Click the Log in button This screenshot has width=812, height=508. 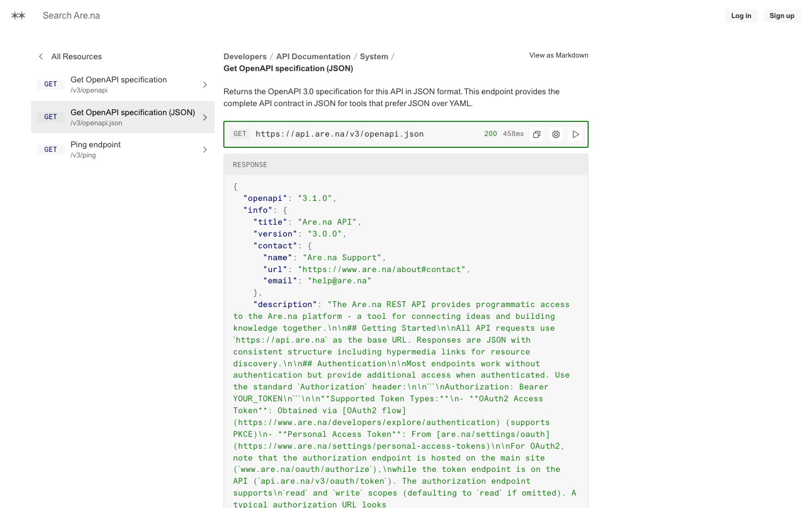pos(741,16)
